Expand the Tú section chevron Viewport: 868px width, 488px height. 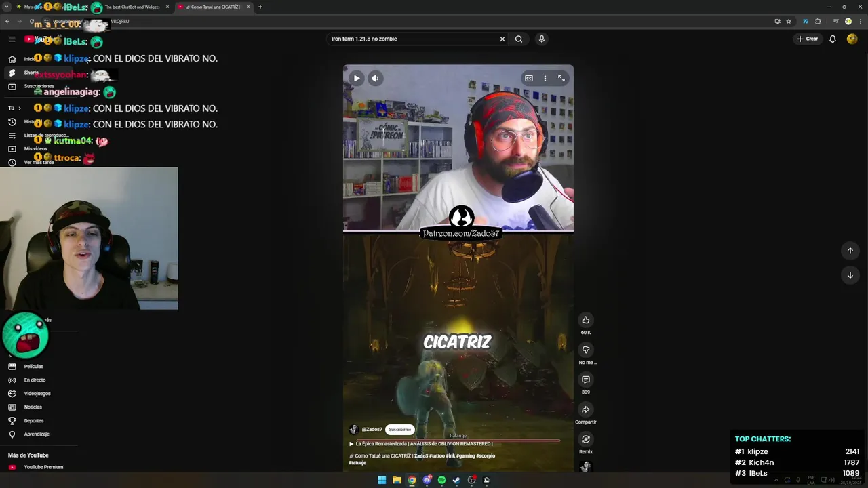(19, 108)
